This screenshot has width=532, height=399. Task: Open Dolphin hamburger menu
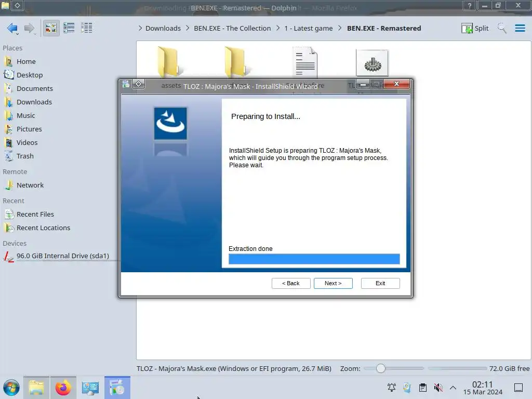[x=520, y=28]
